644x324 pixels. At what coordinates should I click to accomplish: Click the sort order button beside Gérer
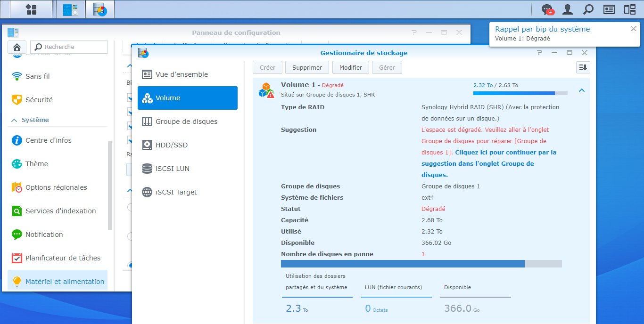click(583, 67)
